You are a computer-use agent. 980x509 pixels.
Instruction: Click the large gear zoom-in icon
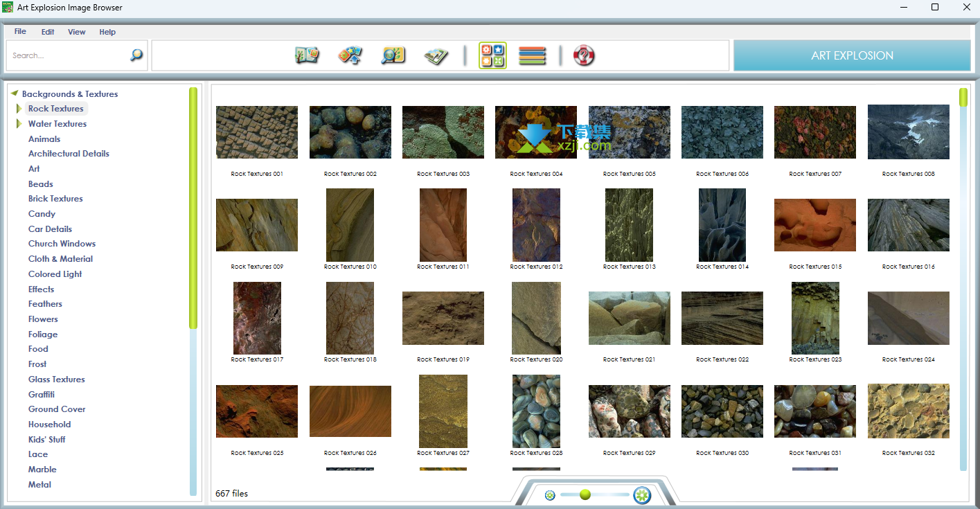642,495
